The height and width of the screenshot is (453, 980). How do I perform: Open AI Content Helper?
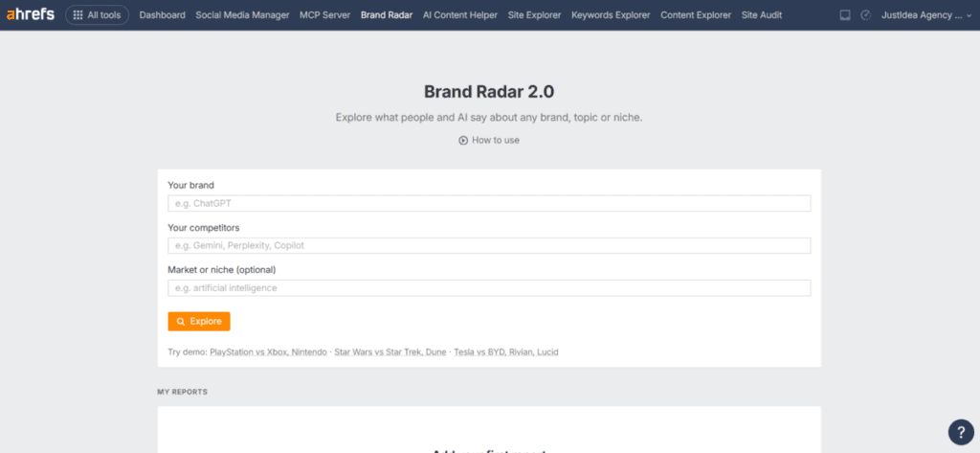(x=460, y=15)
